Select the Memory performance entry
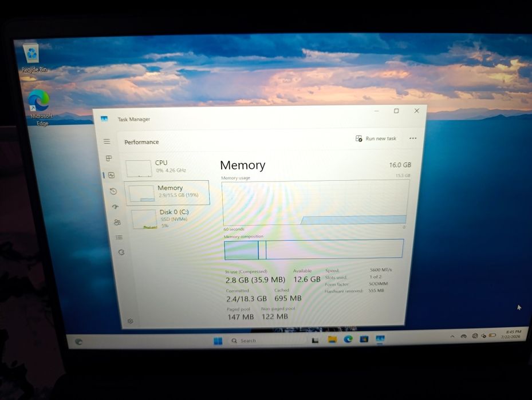Viewport: 532px width, 400px height. (167, 193)
